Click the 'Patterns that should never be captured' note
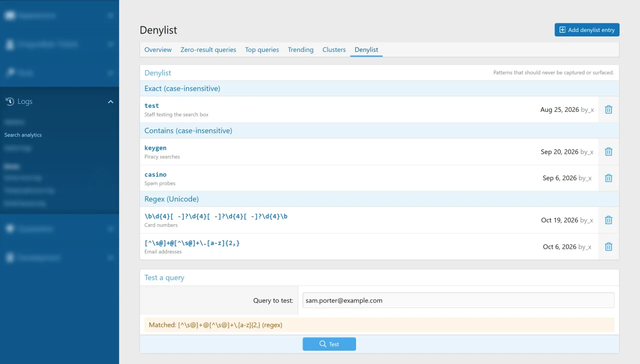 (553, 73)
